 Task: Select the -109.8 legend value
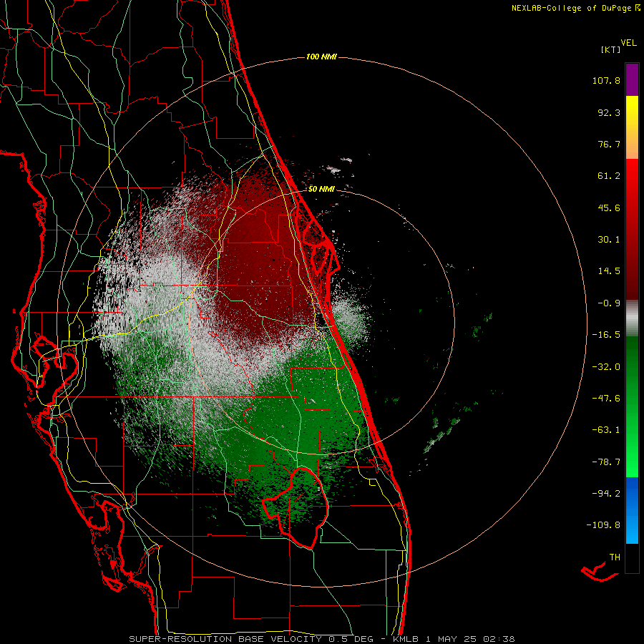point(603,525)
